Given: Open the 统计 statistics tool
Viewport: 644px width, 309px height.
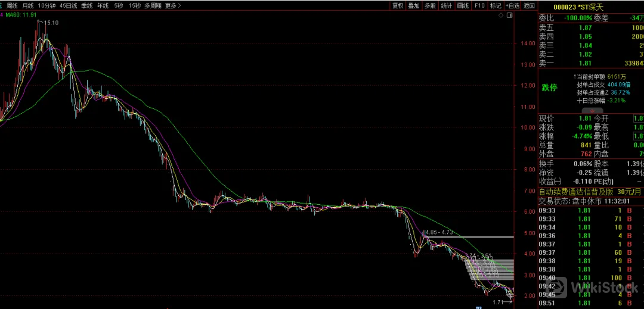Looking at the screenshot, I should pyautogui.click(x=446, y=5).
